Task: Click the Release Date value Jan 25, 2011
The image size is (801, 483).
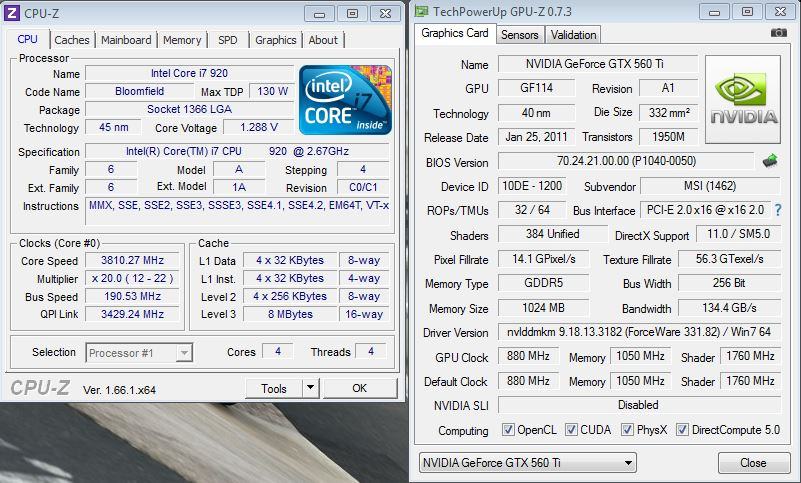Action: pos(536,137)
